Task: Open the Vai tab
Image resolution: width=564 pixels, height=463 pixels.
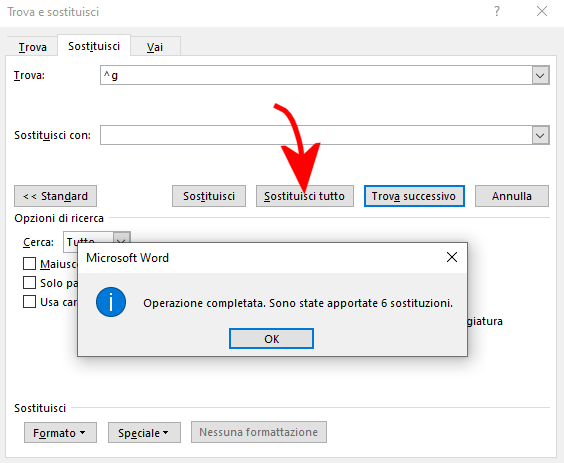Action: coord(155,47)
